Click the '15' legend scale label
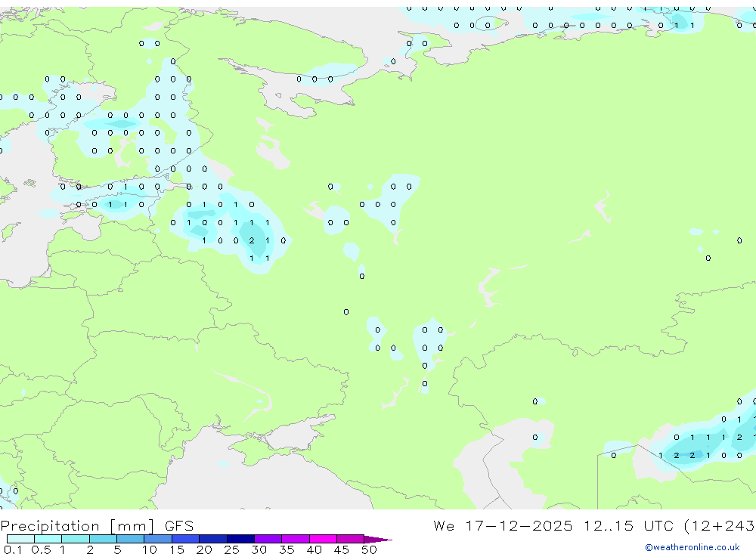This screenshot has height=554, width=756. coord(177,549)
